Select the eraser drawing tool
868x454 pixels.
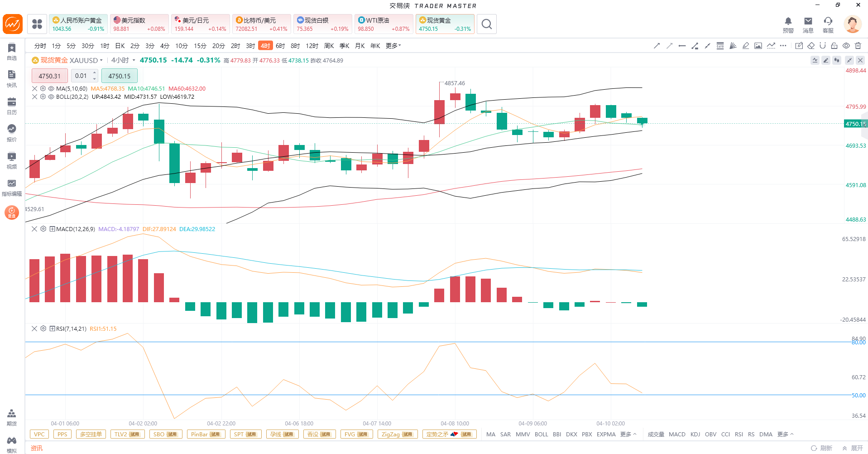click(811, 46)
